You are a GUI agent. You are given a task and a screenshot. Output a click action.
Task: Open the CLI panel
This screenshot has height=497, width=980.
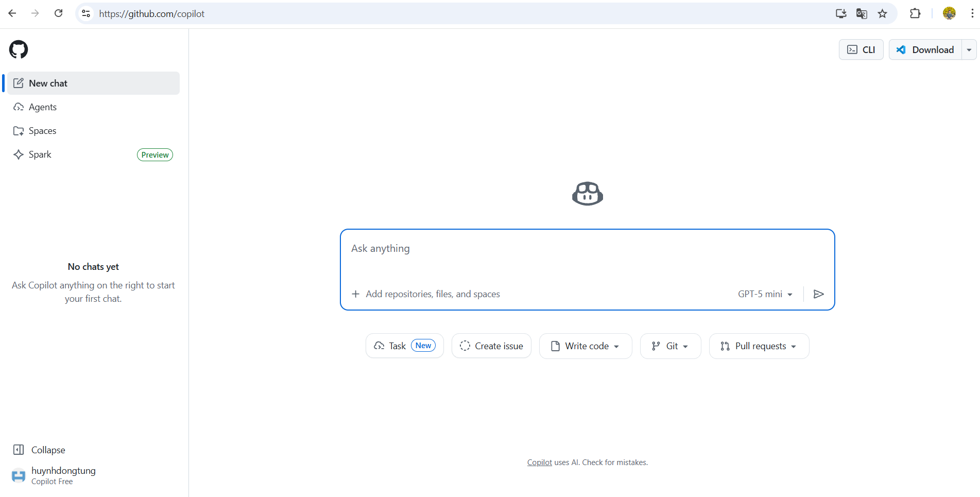point(861,49)
